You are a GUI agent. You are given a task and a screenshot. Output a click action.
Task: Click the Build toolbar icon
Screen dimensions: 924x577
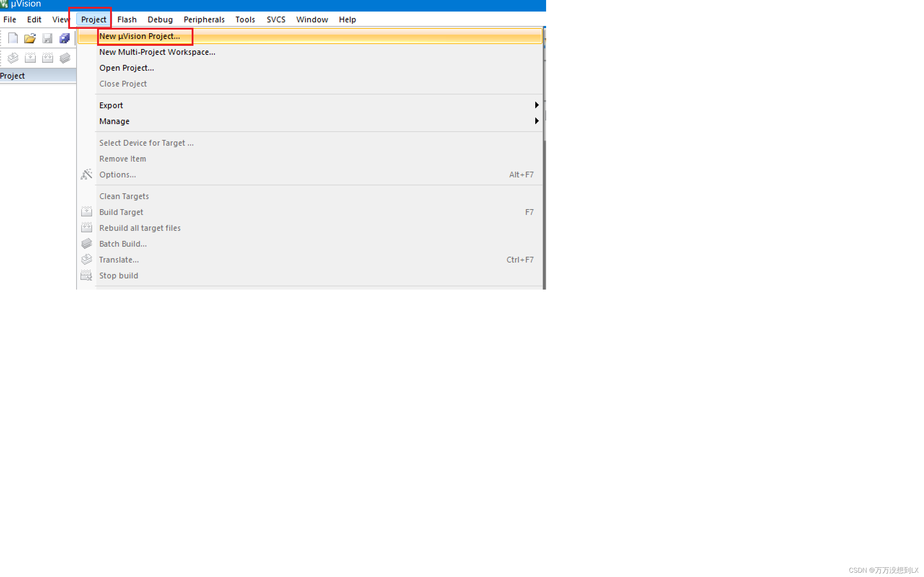tap(30, 58)
